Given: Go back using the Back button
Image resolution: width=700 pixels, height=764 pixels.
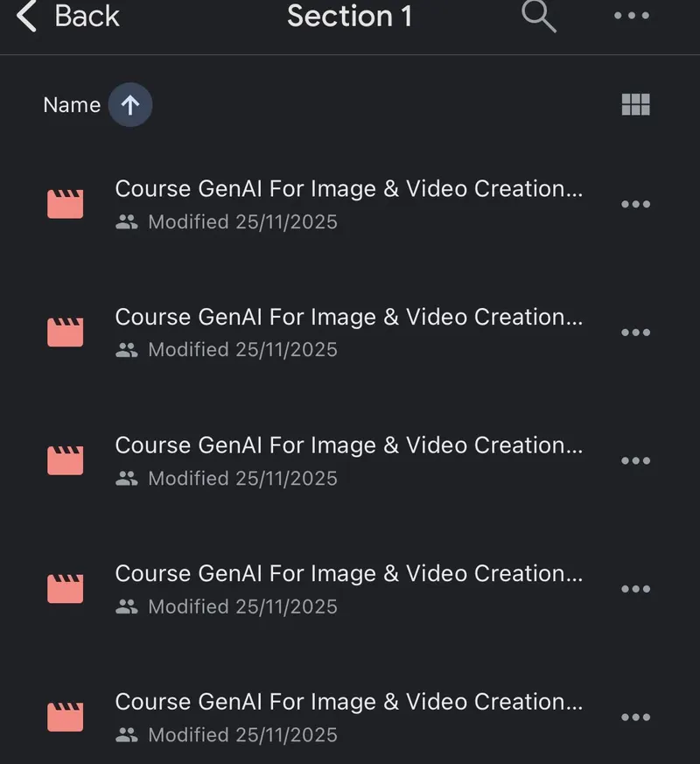Looking at the screenshot, I should pos(68,16).
